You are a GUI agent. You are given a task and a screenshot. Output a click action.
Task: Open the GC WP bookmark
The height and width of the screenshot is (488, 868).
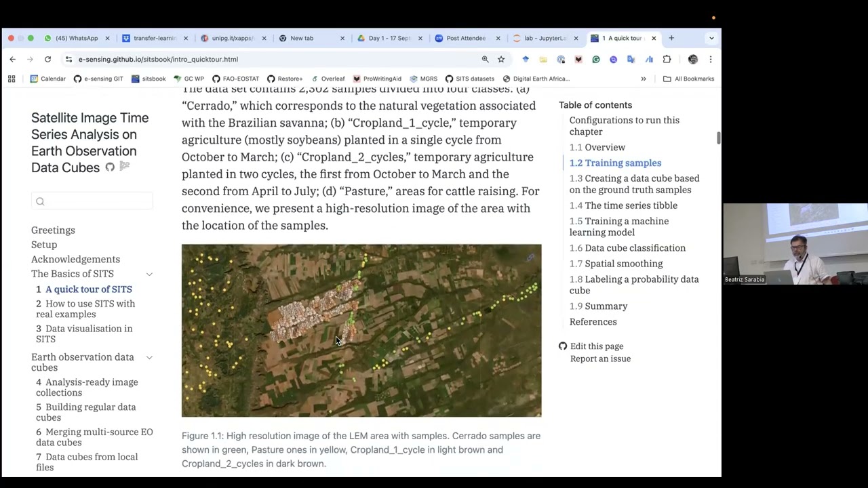tap(189, 79)
